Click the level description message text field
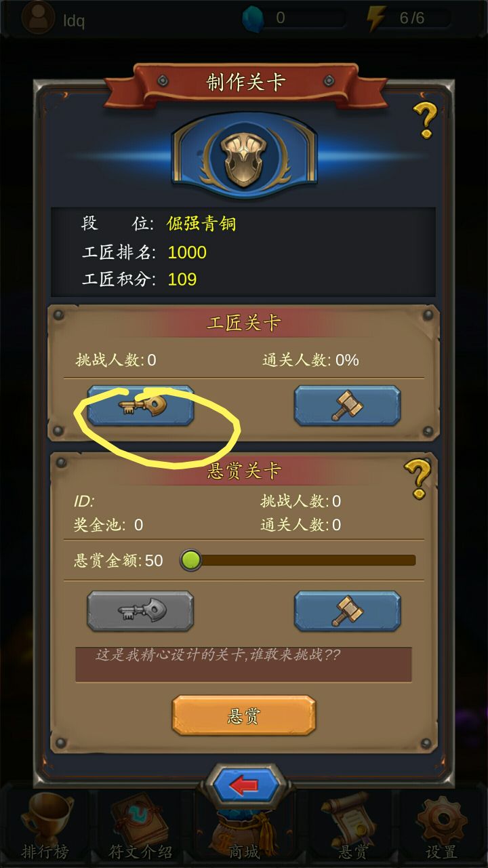Viewport: 488px width, 868px height. 243,664
